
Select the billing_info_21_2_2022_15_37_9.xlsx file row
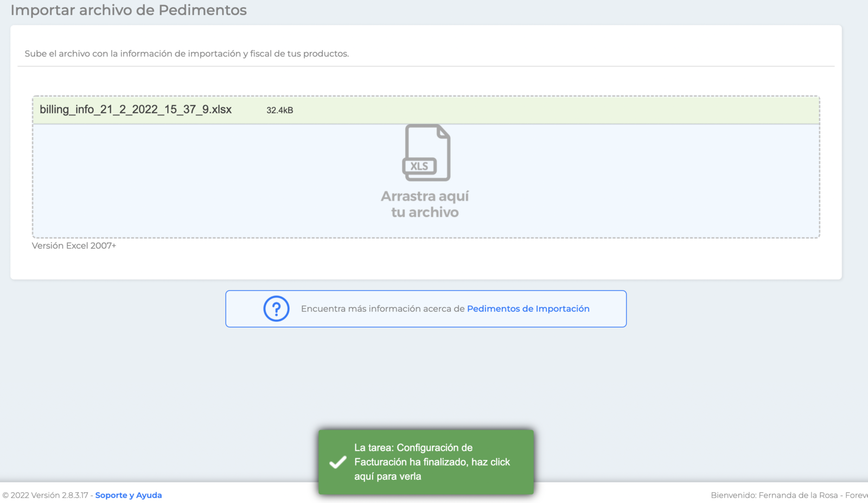tap(426, 110)
